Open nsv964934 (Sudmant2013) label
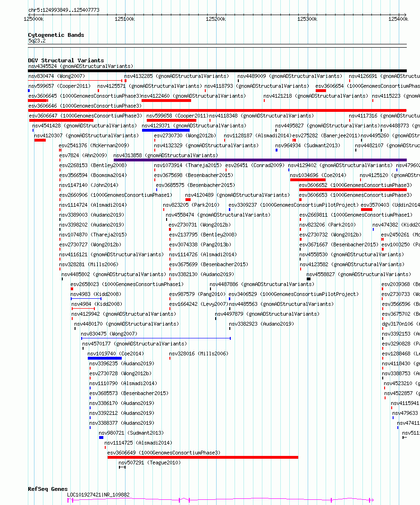This screenshot has width=420, height=505. tap(308, 145)
